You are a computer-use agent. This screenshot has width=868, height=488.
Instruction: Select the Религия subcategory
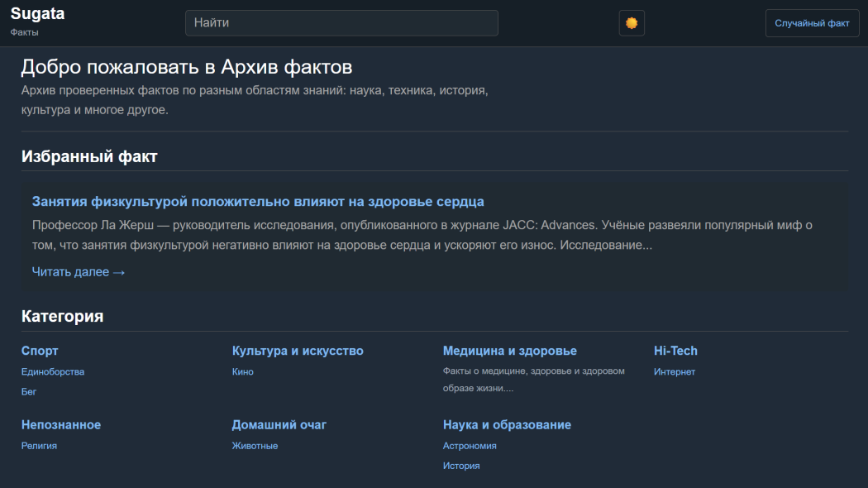click(40, 446)
